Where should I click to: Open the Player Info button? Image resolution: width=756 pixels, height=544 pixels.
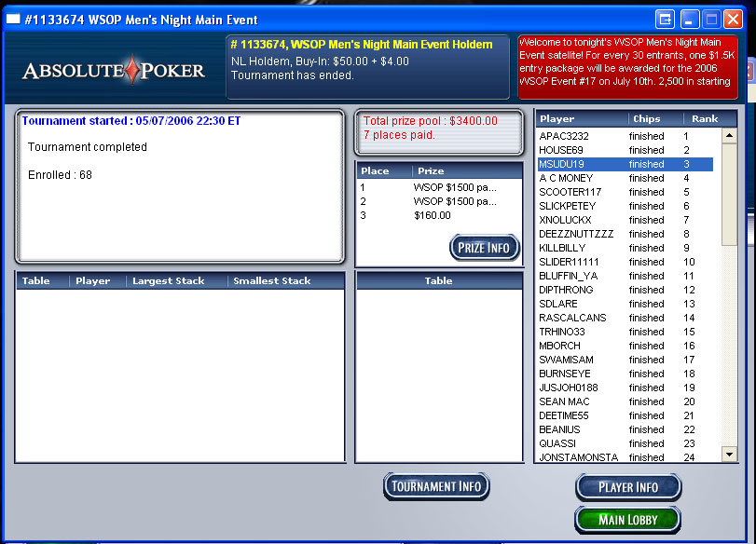tap(627, 487)
